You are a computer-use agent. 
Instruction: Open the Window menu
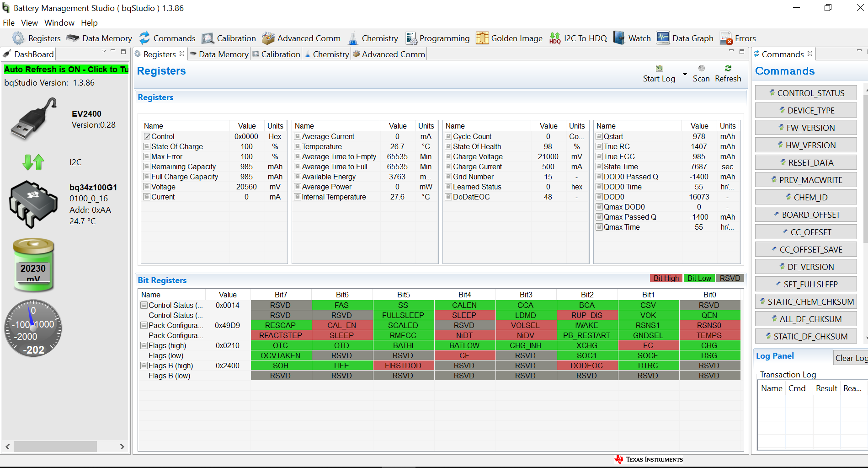tap(59, 23)
